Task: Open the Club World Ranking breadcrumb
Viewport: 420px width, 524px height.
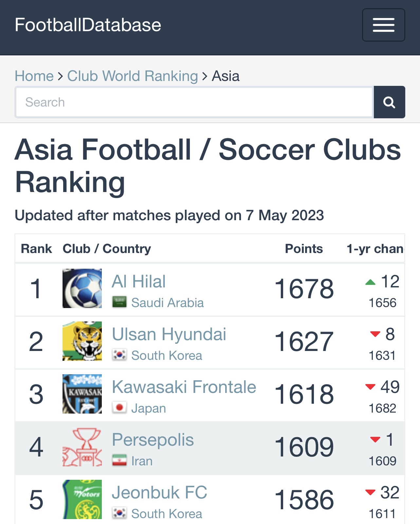Action: [x=133, y=76]
